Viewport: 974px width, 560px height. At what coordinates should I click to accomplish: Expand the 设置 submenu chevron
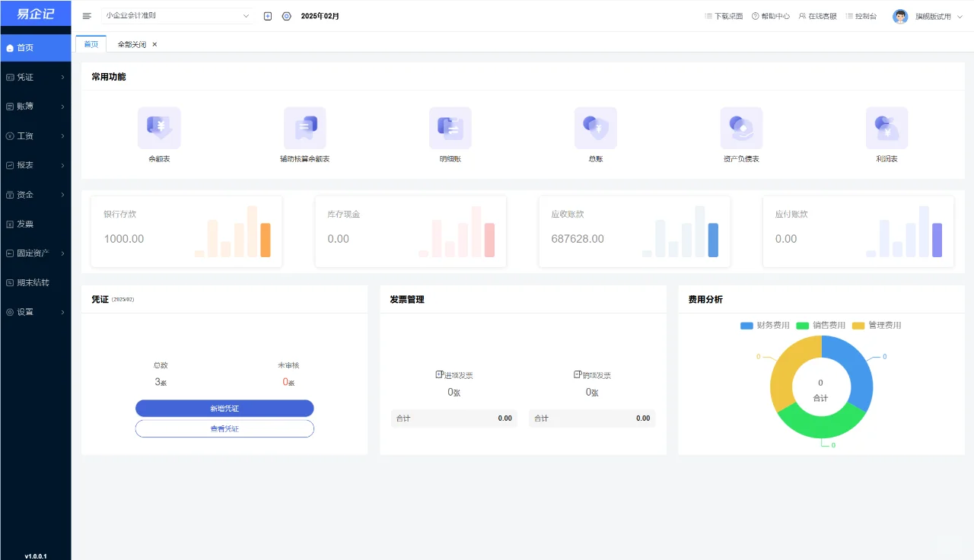point(62,312)
